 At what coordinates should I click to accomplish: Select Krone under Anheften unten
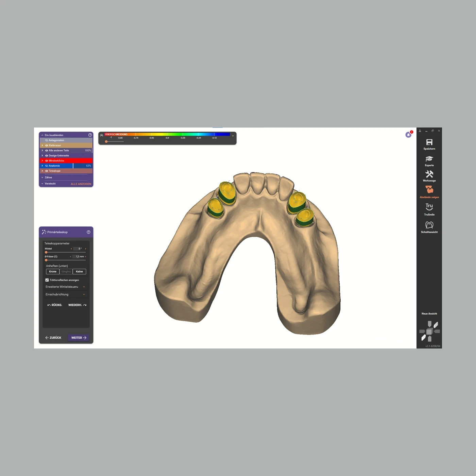[x=52, y=271]
